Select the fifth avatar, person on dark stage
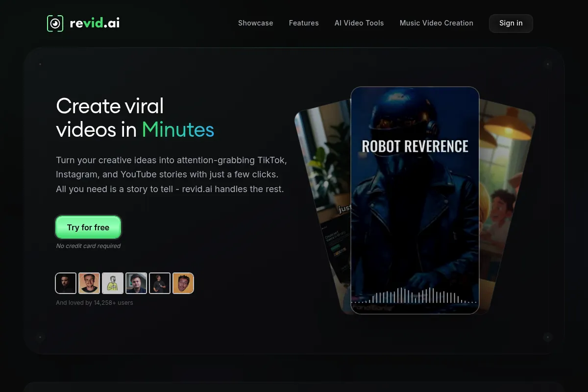Viewport: 588px width, 392px height. pos(160,283)
